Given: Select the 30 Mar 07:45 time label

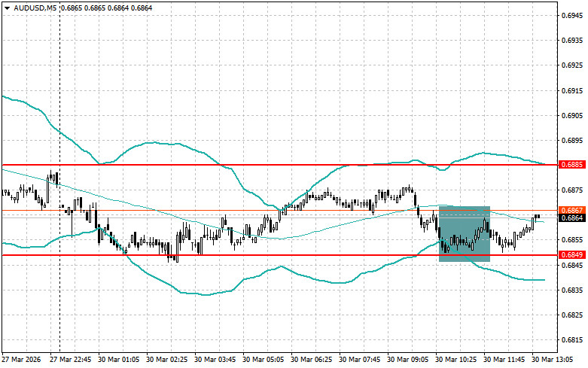Looking at the screenshot, I should pyautogui.click(x=359, y=360).
